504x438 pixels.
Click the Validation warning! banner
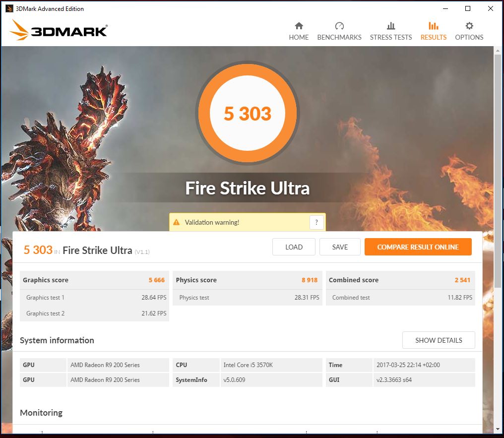coord(247,222)
